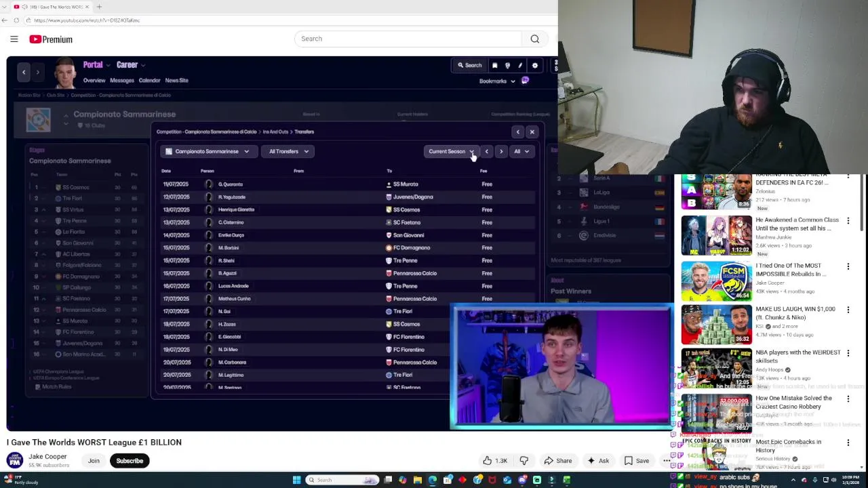Click NBA players with the WEIRDEST skillsets title
The width and height of the screenshot is (868, 488).
[x=797, y=357]
